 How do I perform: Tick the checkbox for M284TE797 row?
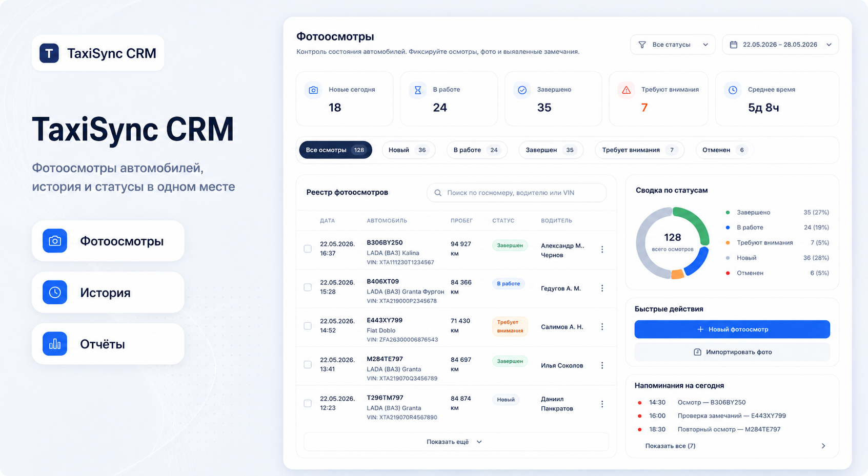pyautogui.click(x=308, y=365)
